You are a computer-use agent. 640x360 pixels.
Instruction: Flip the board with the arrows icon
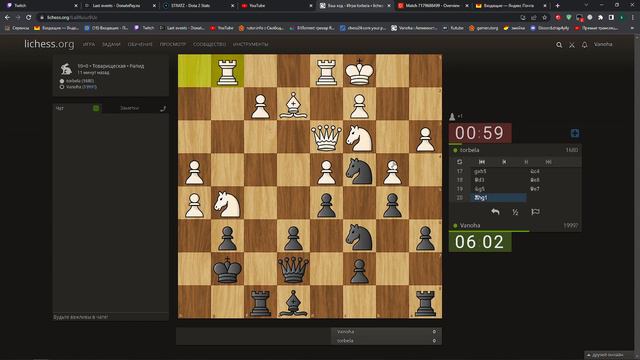point(460,162)
